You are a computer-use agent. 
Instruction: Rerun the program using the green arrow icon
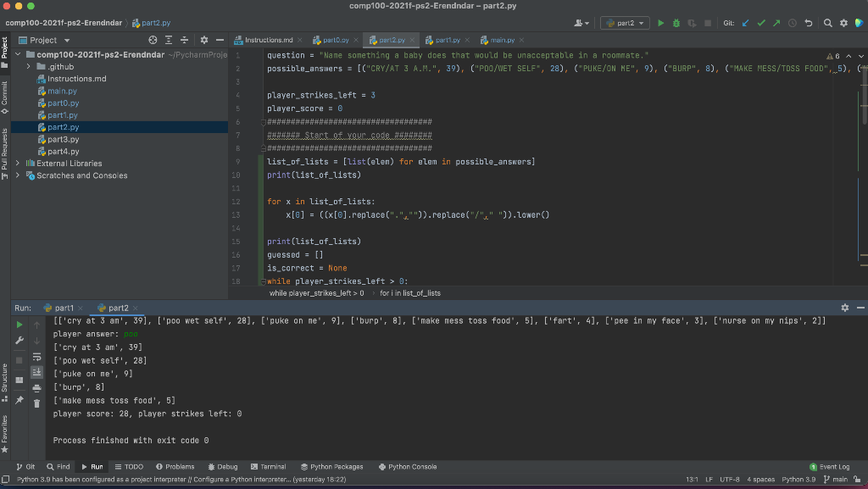click(x=19, y=325)
